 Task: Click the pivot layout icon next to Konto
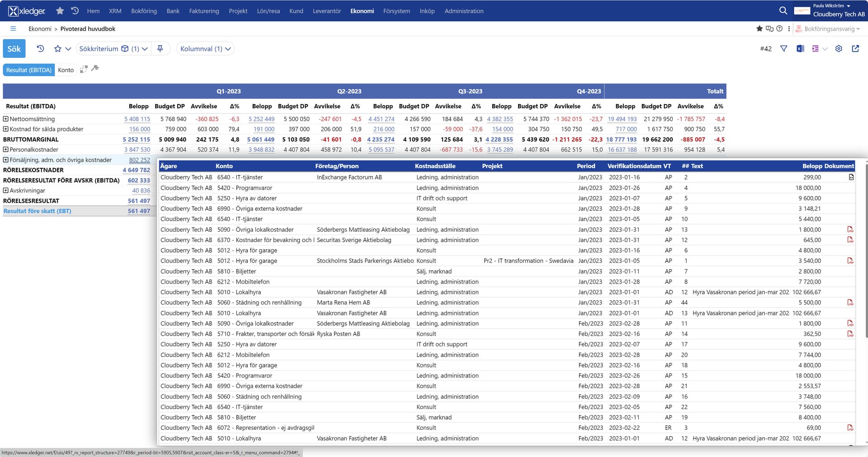84,69
